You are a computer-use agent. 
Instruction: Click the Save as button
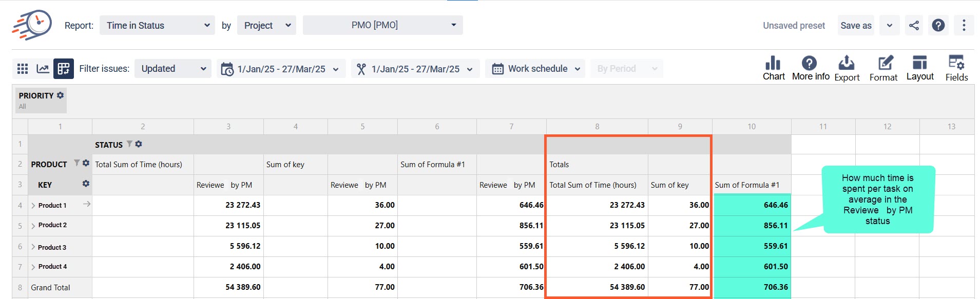pos(856,25)
